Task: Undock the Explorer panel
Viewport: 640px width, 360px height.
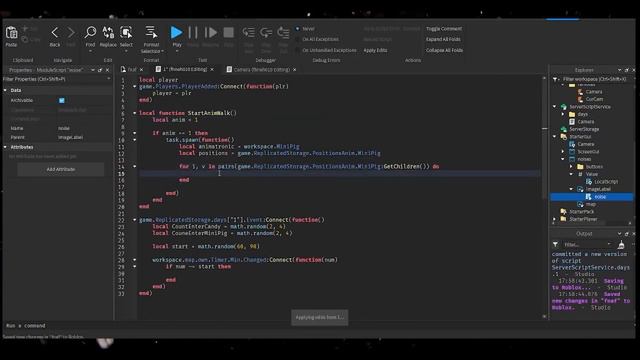Action: point(627,70)
